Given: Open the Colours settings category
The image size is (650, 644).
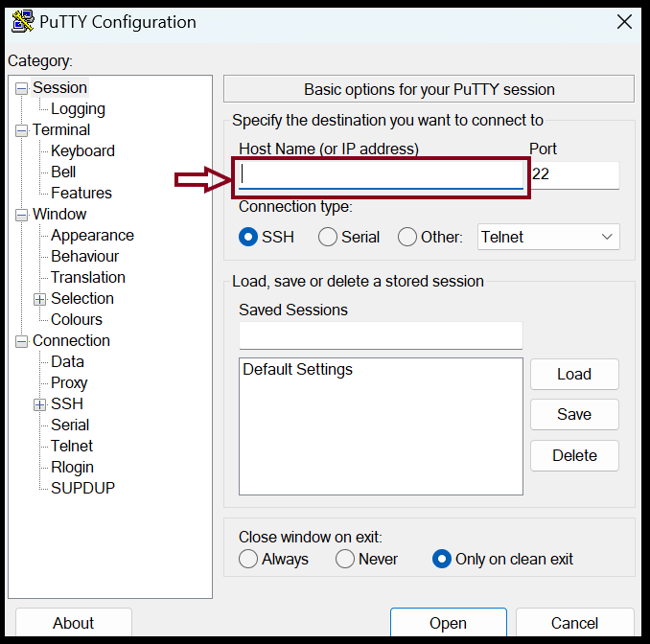Looking at the screenshot, I should coord(77,319).
